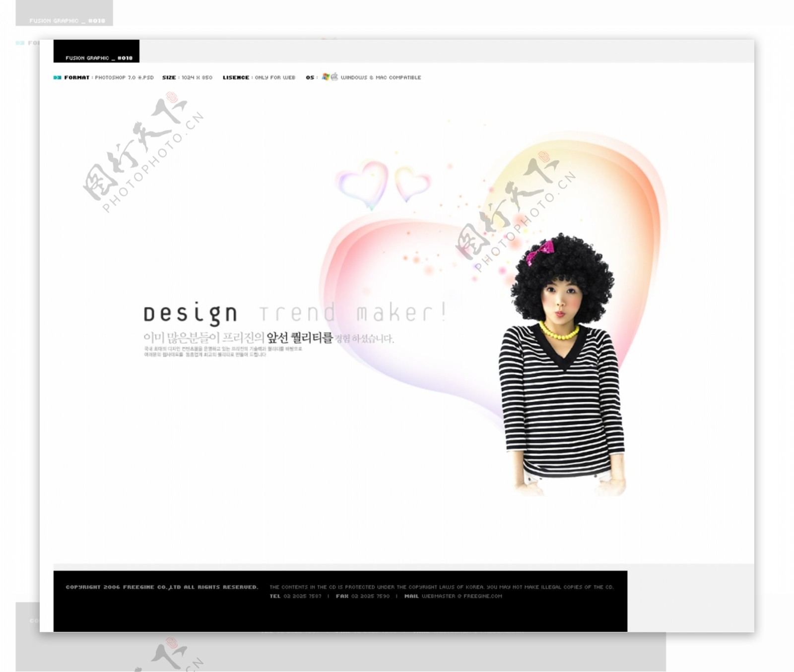794x672 pixels.
Task: Click the 'WINDOWS & MAC COMPATIBLE' text
Action: click(381, 78)
